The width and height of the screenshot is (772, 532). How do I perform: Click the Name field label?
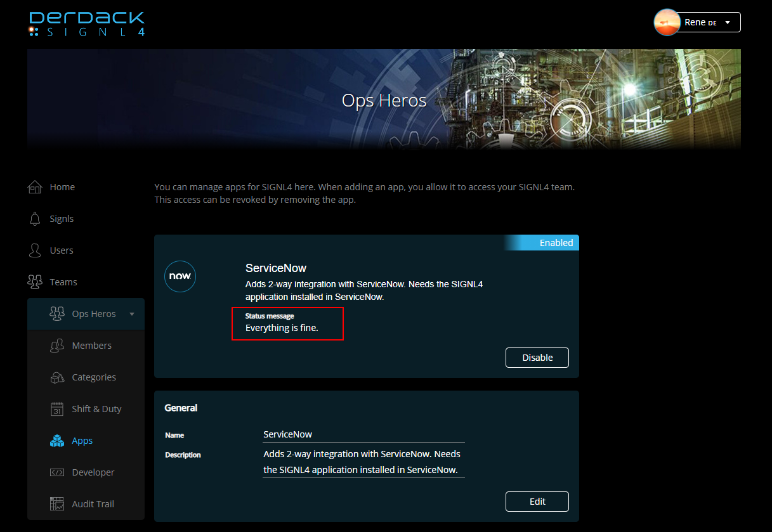(174, 436)
